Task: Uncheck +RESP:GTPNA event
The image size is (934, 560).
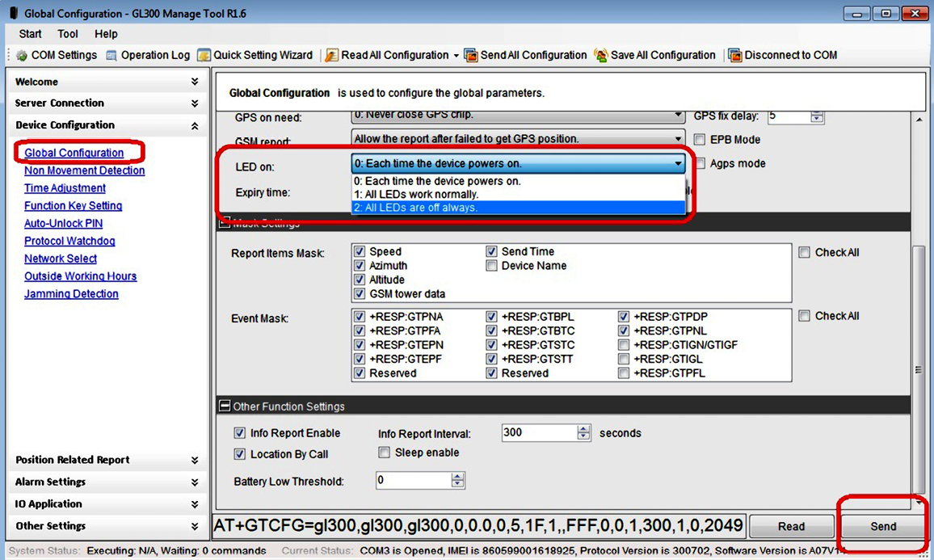Action: point(360,316)
